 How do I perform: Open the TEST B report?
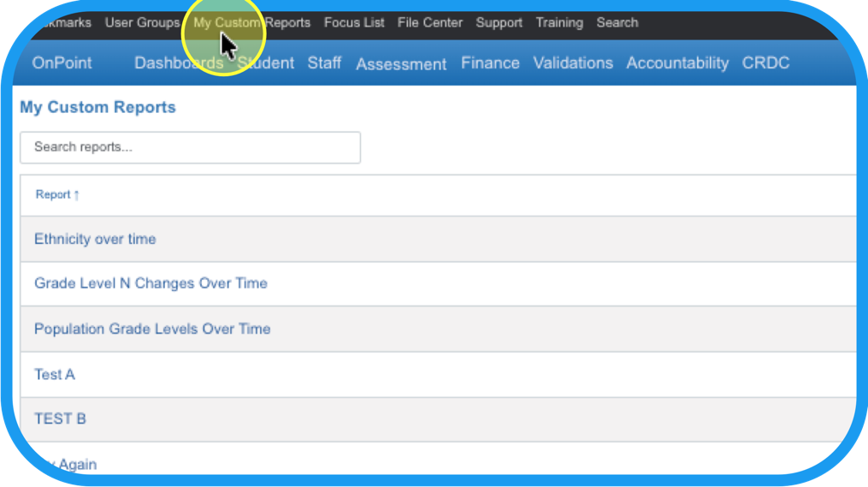coord(60,419)
